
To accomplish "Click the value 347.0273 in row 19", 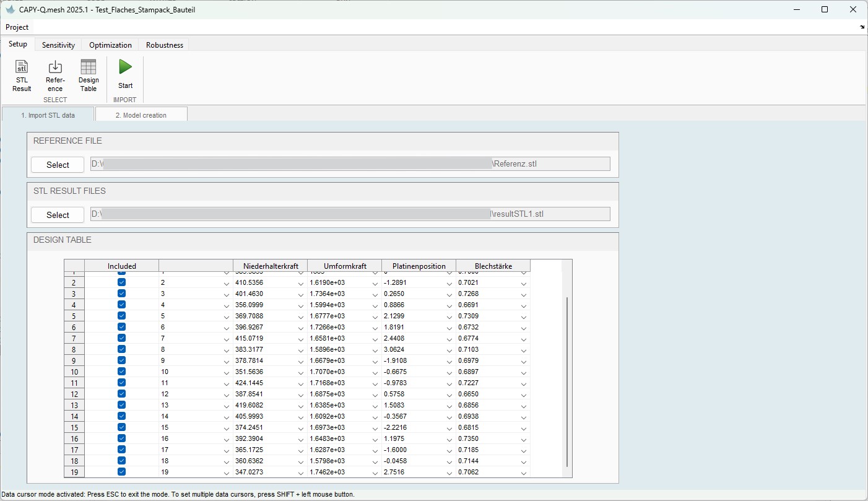I will pyautogui.click(x=250, y=472).
